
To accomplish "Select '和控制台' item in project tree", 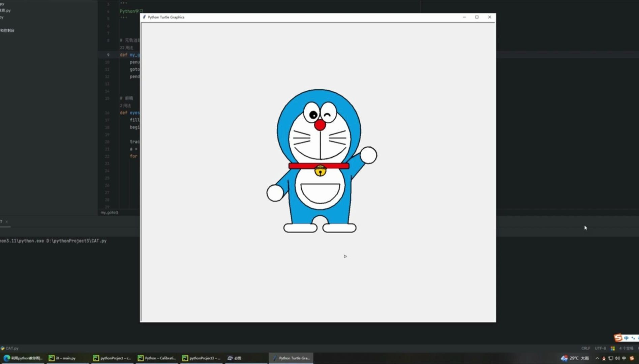I will (x=7, y=30).
